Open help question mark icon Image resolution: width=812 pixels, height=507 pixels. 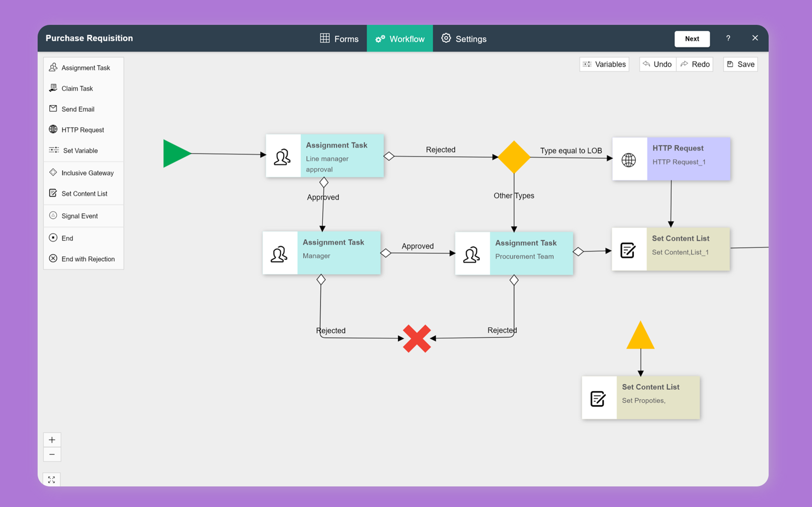[x=728, y=39]
